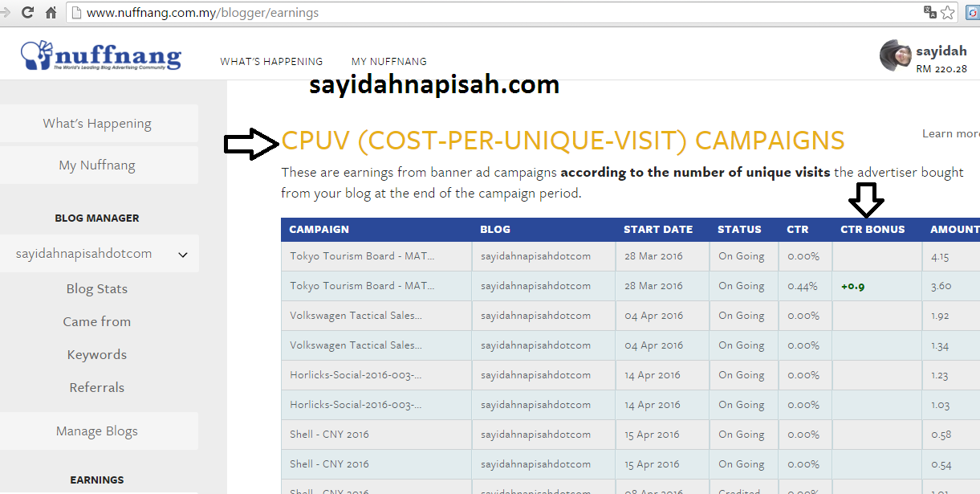Screen dimensions: 980x494
Task: Sort by the AMOUNT column header
Action: point(954,230)
